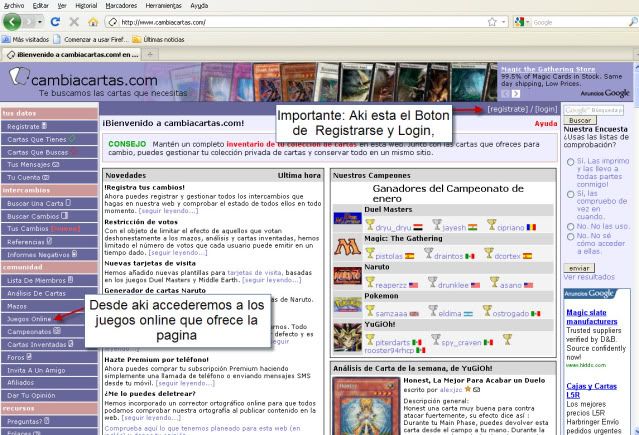Click the Cajas y Cartas L5R link
The image size is (639, 435).
(x=591, y=390)
